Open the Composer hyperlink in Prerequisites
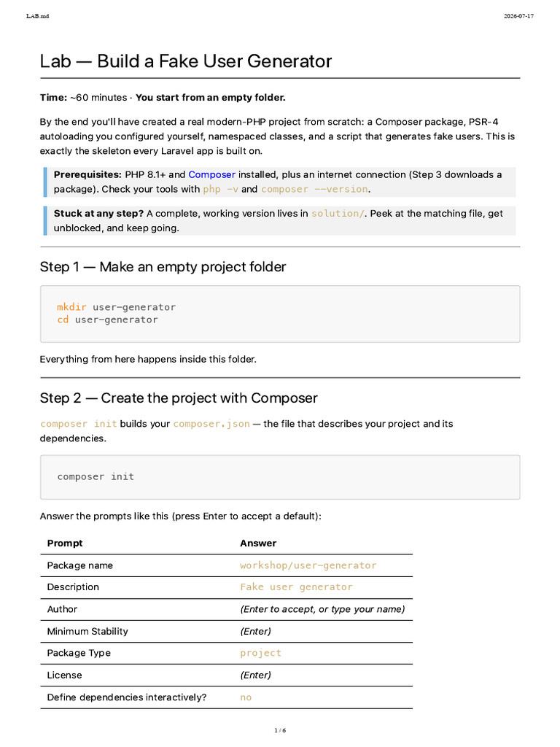The image size is (560, 747). [211, 174]
